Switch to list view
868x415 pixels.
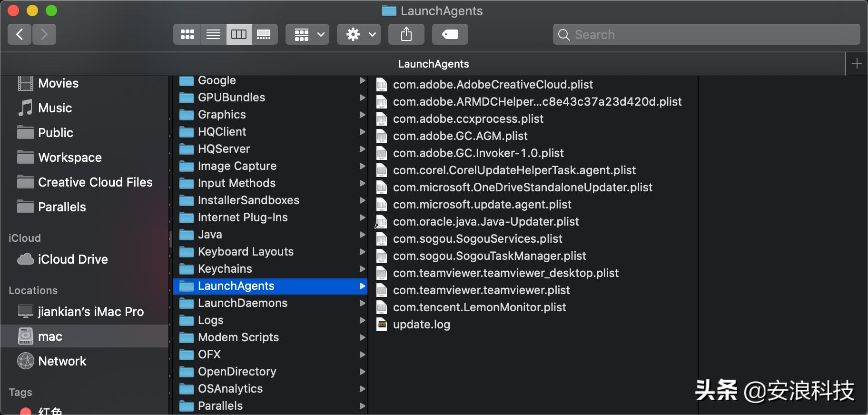coord(213,34)
